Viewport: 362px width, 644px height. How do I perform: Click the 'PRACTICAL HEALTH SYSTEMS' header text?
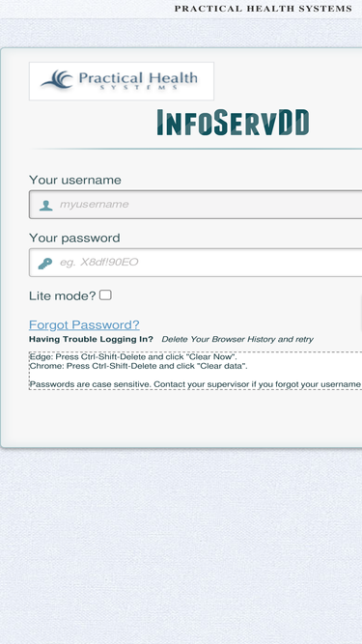click(x=264, y=9)
